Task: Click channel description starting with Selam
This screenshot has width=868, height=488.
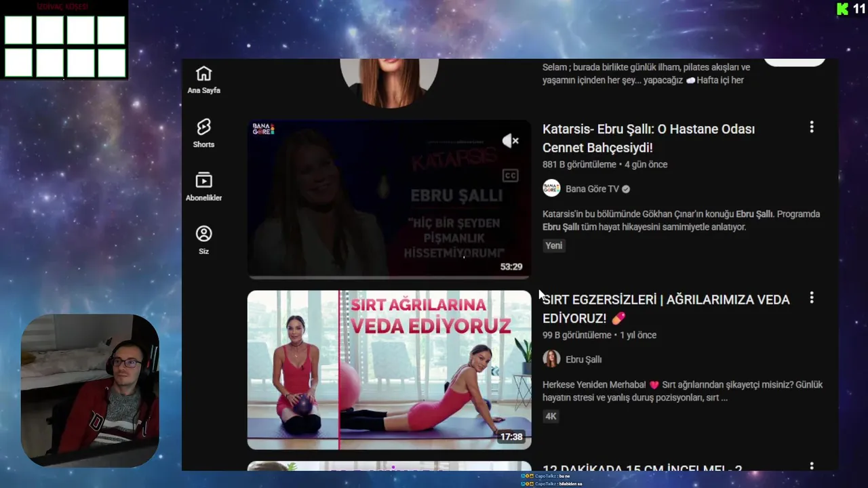Action: tap(646, 74)
